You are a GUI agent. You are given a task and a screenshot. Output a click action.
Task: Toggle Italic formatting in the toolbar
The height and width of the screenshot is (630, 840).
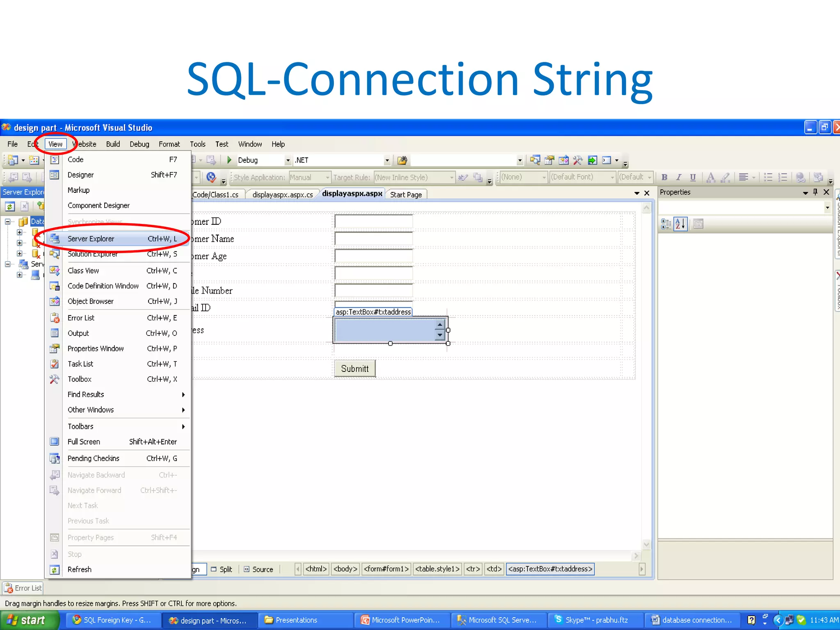(679, 177)
